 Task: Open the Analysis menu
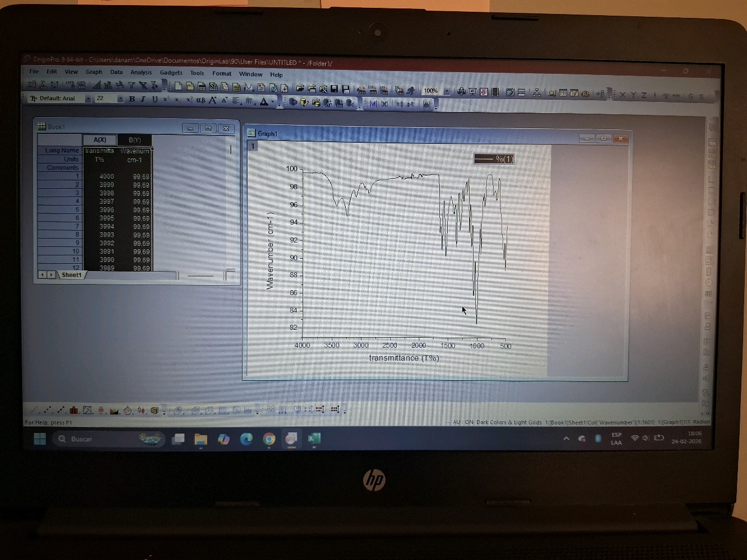point(141,72)
